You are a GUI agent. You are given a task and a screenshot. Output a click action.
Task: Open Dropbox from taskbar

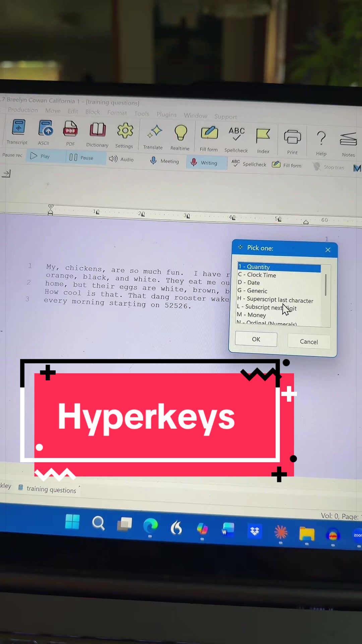pos(255,531)
